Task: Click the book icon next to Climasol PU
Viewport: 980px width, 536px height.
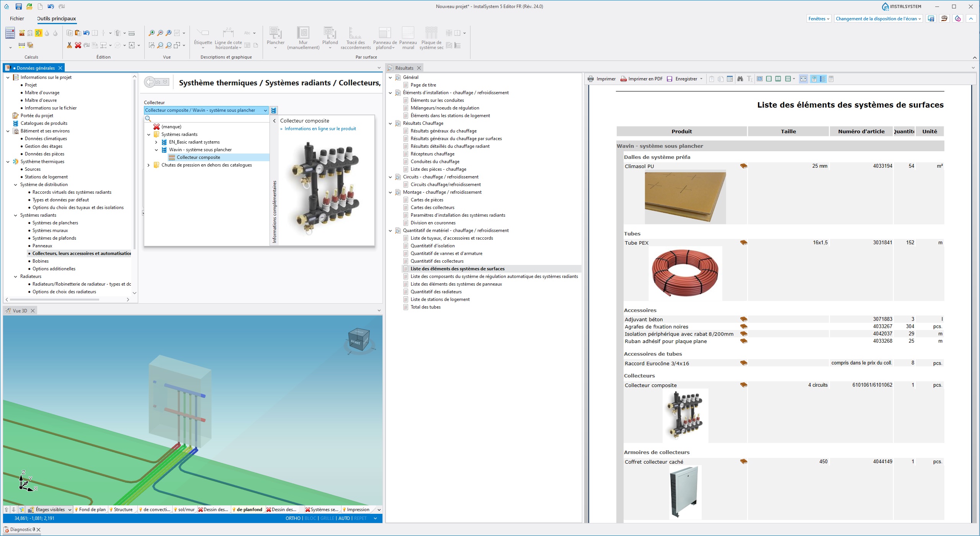Action: [743, 166]
